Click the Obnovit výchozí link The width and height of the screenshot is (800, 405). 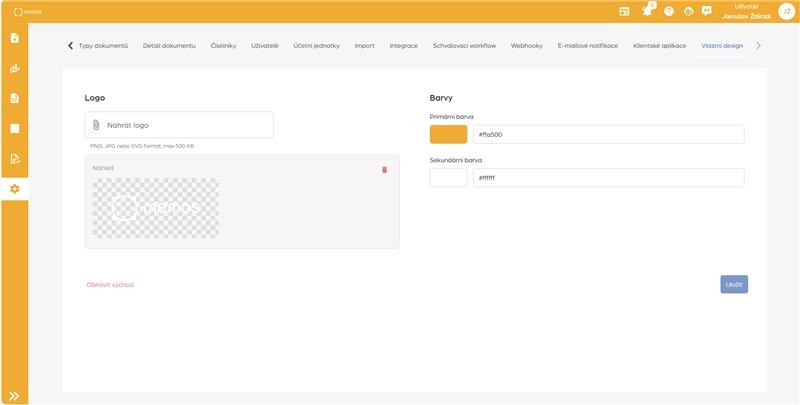(110, 284)
